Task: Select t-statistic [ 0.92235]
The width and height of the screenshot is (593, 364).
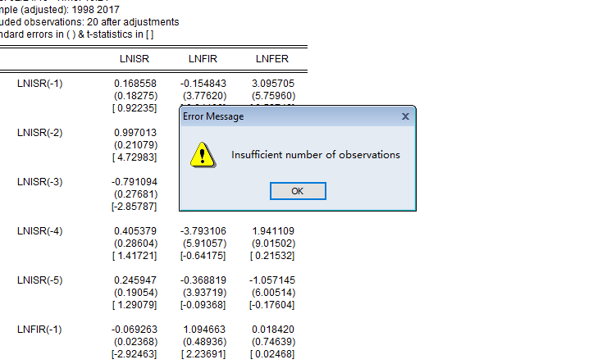Action: [135, 108]
